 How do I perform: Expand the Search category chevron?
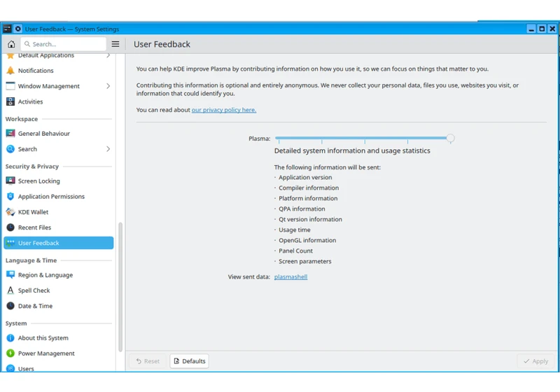point(108,149)
